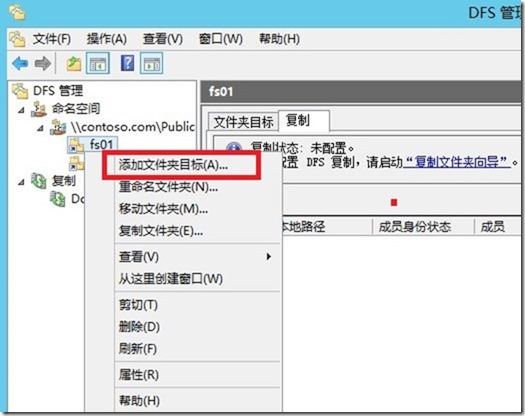Image resolution: width=525 pixels, height=416 pixels.
Task: Select the DFS 管理 tree root label
Action: point(58,91)
